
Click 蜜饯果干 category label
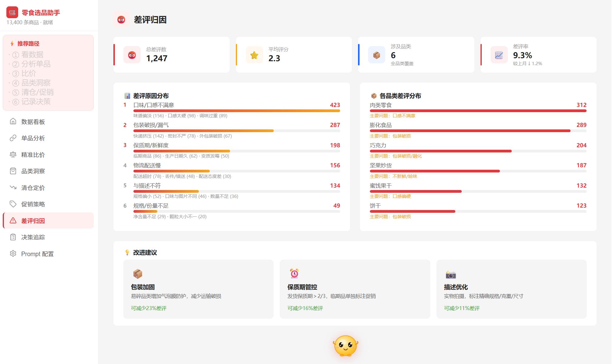pos(381,185)
